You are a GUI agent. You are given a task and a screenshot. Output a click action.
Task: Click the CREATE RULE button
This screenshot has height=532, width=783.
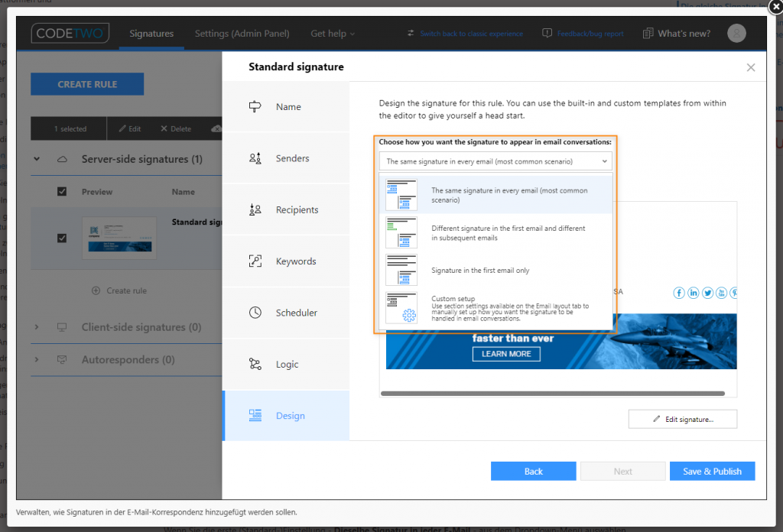click(87, 84)
